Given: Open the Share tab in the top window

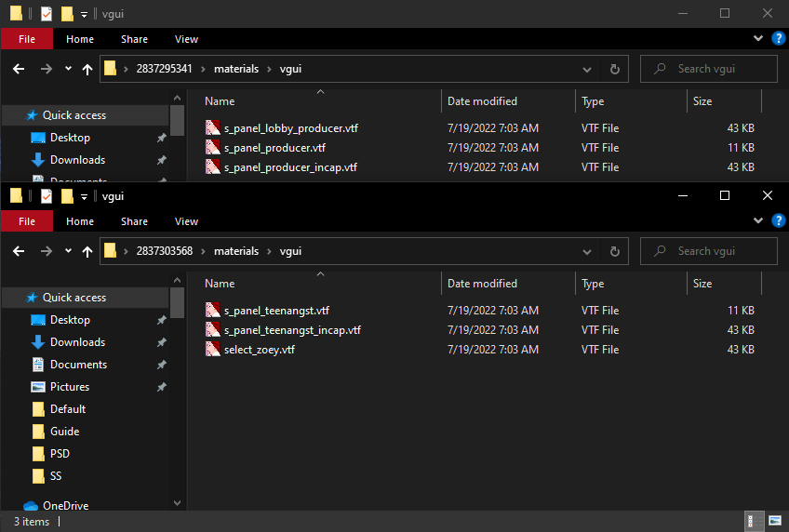Looking at the screenshot, I should point(134,39).
